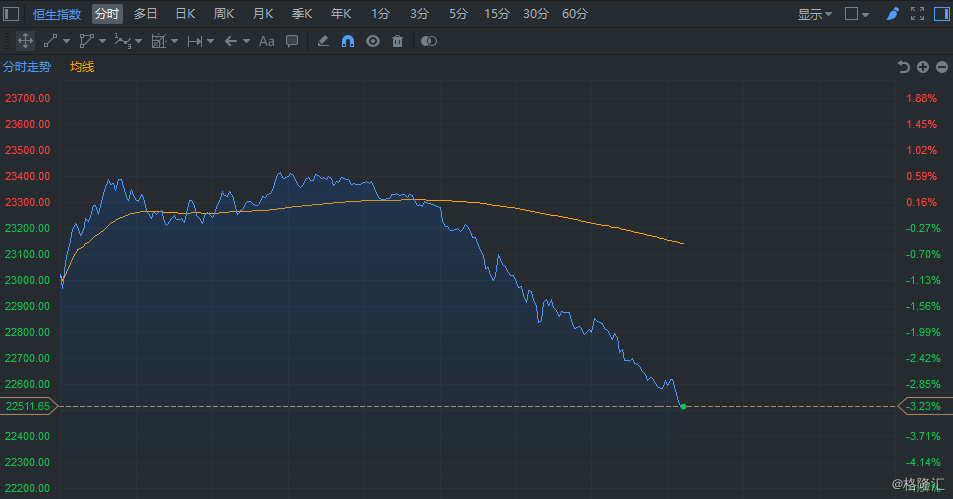This screenshot has height=499, width=953.
Task: Enter fullscreen with the expand arrows icon
Action: tap(917, 13)
